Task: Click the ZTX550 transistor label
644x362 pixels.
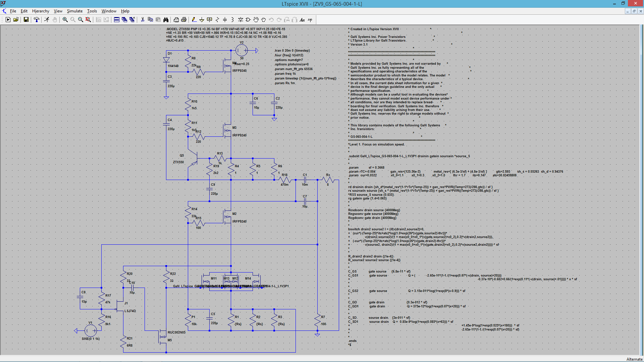Action: point(178,162)
